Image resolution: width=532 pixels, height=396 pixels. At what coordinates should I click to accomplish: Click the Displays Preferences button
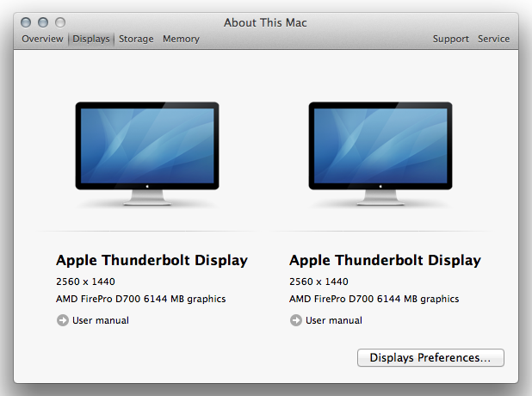430,357
